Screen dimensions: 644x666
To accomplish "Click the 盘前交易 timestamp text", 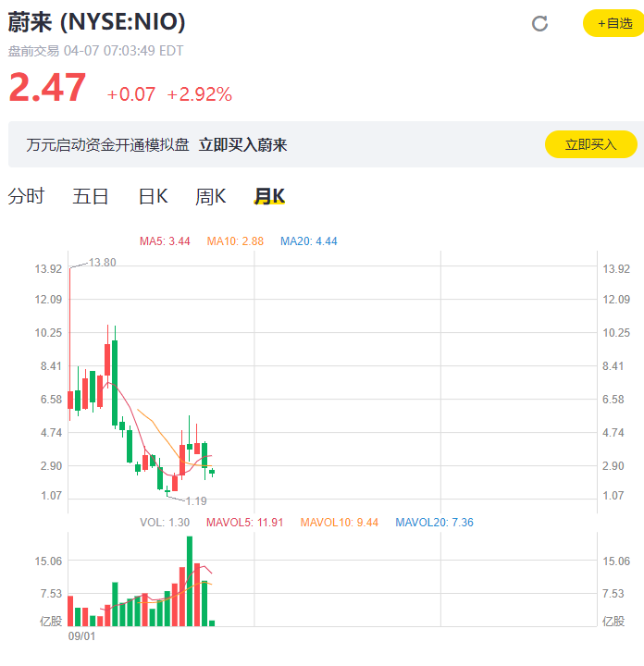I will coord(96,51).
